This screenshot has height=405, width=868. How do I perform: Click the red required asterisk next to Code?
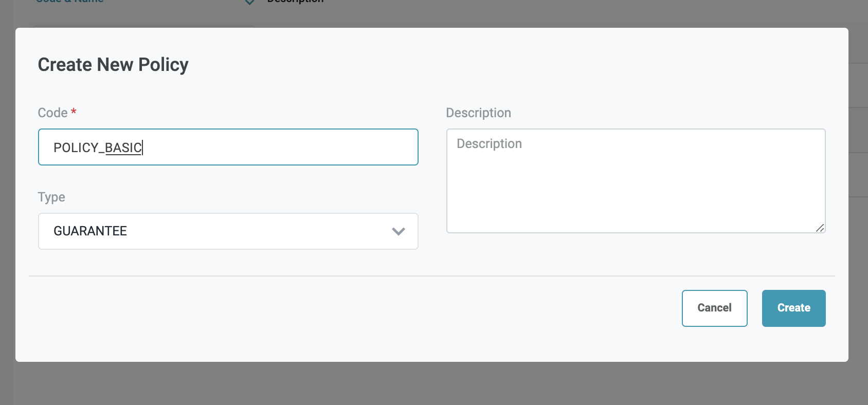point(74,112)
